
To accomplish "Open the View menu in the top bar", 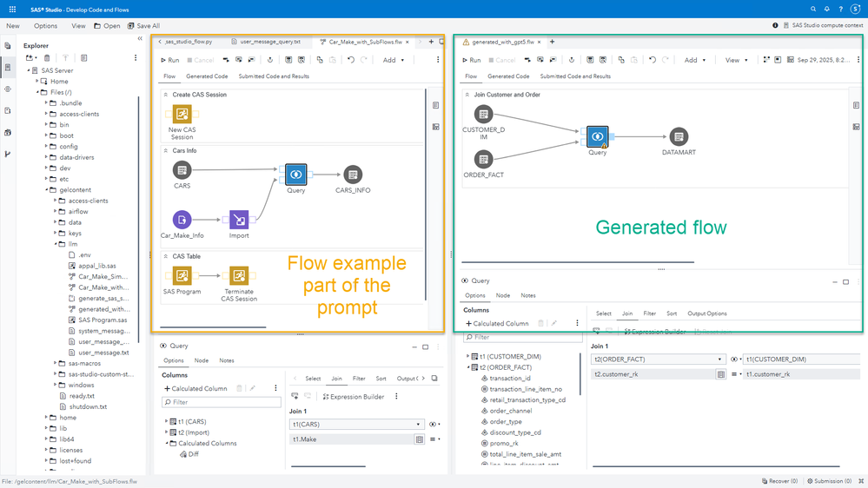I will [78, 25].
